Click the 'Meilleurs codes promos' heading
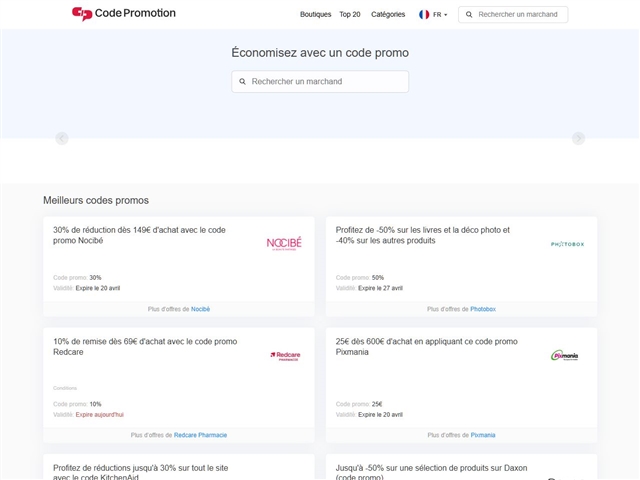640x480 pixels. (x=96, y=200)
